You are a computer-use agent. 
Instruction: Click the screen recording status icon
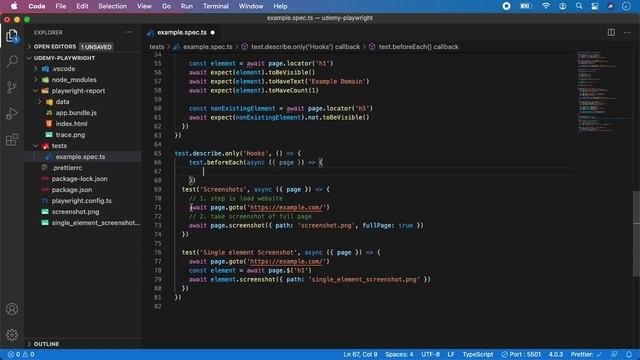tap(506, 6)
